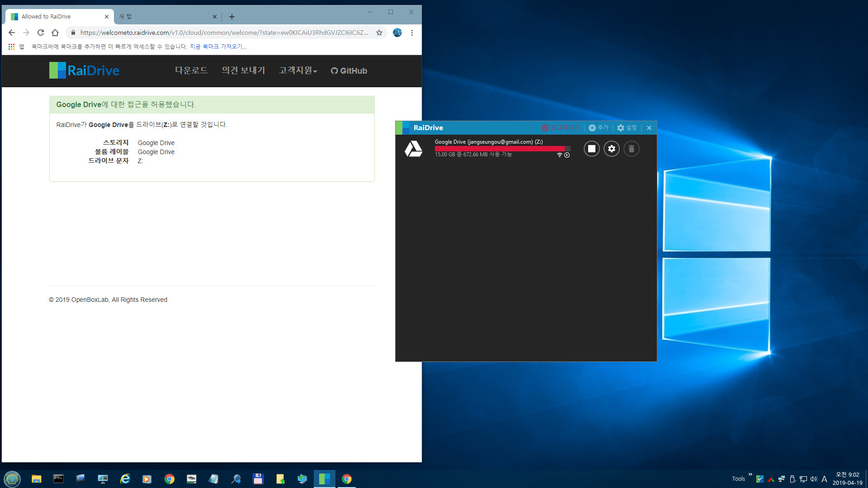Open a new Chrome tab
This screenshot has height=488, width=868.
(x=232, y=17)
